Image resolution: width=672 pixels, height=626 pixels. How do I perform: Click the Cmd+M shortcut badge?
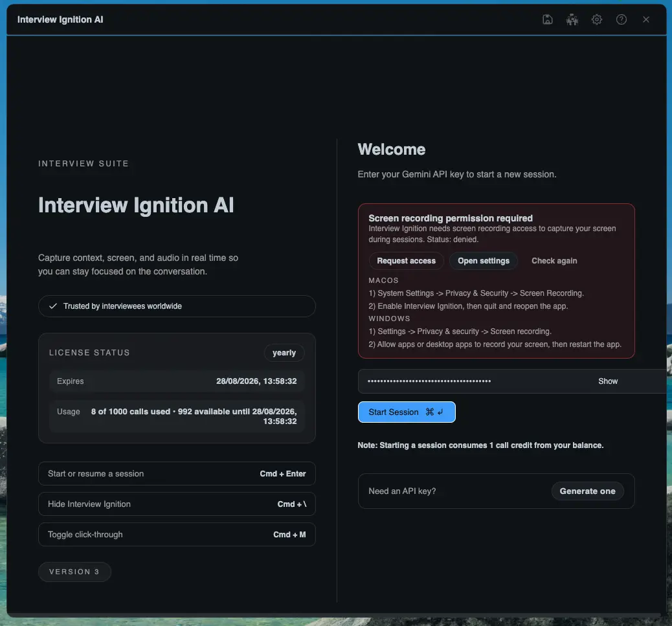[x=289, y=534]
